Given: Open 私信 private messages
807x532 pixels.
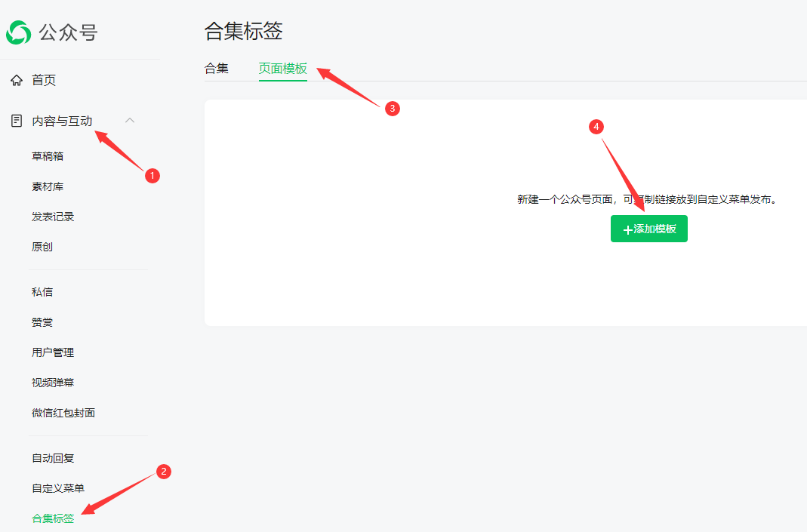Looking at the screenshot, I should pos(42,292).
